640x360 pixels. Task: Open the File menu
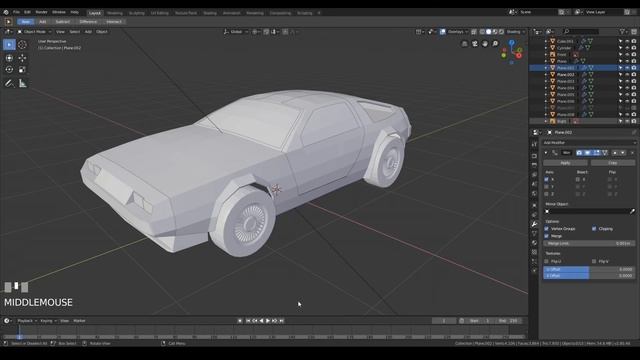tap(16, 12)
